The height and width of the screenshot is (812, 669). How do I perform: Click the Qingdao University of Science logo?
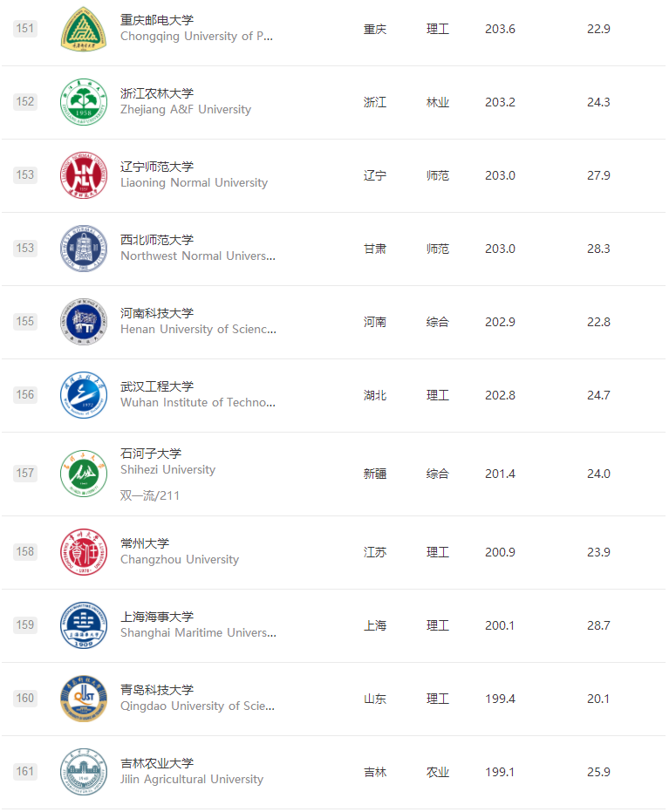tap(84, 699)
